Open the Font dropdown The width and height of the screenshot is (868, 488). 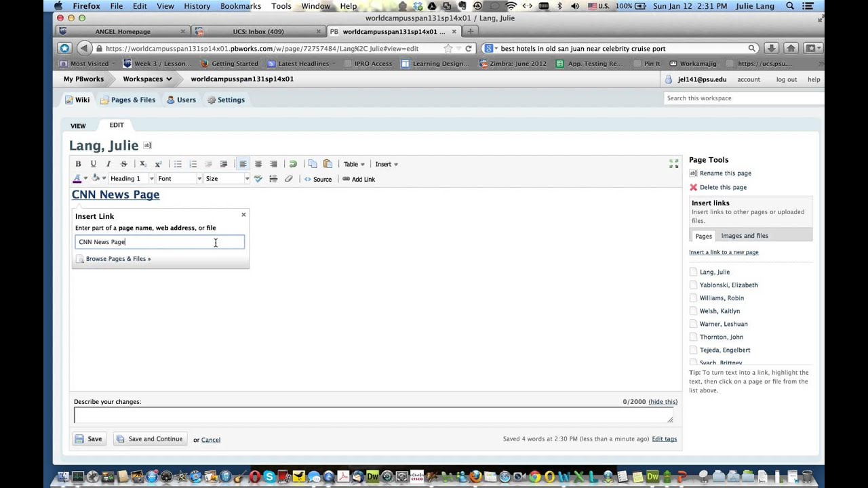pyautogui.click(x=179, y=179)
